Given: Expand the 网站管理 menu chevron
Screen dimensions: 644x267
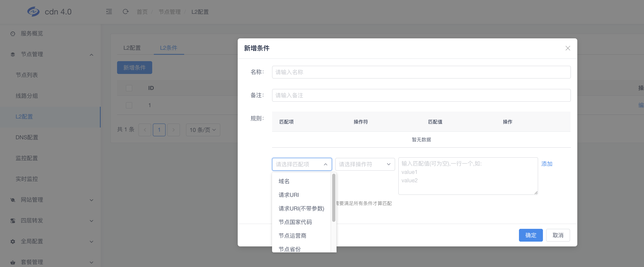Looking at the screenshot, I should click(x=91, y=200).
